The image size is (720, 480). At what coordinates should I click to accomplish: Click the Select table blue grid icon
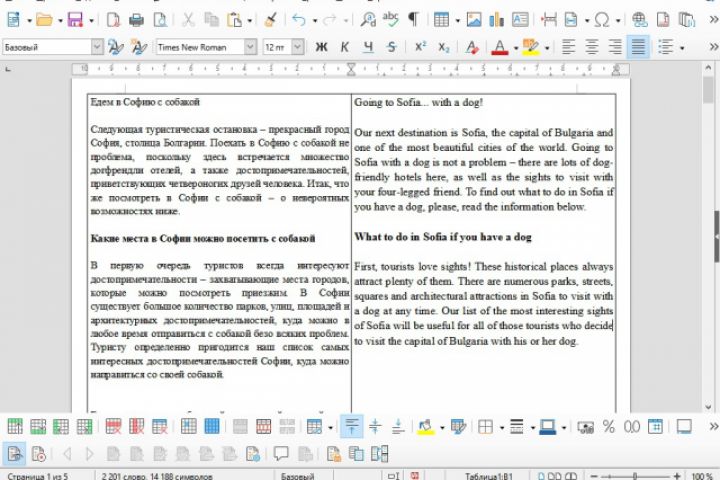tap(212, 426)
